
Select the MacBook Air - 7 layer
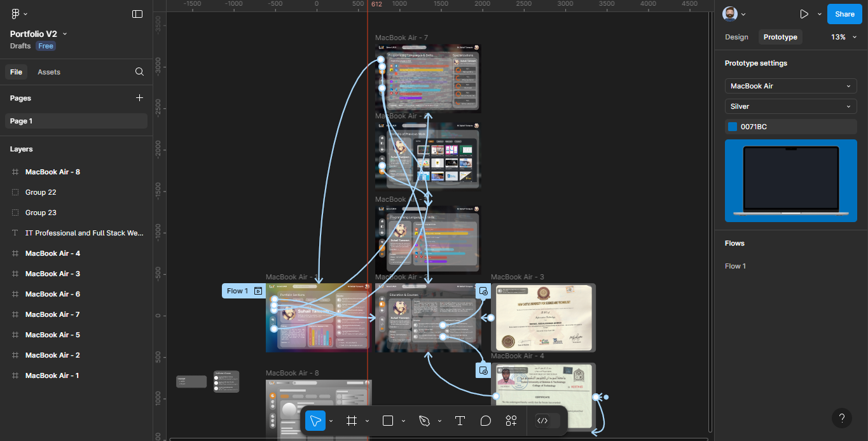click(x=52, y=314)
